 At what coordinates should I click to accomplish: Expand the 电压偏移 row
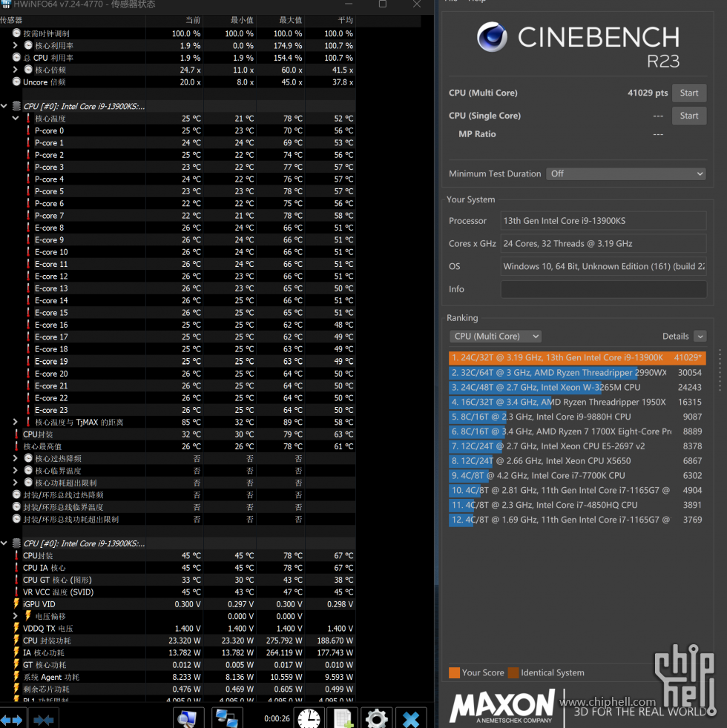(x=16, y=615)
